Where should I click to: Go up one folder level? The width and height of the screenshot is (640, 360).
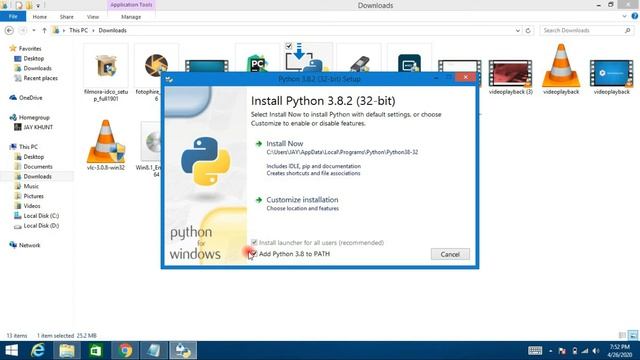point(44,31)
